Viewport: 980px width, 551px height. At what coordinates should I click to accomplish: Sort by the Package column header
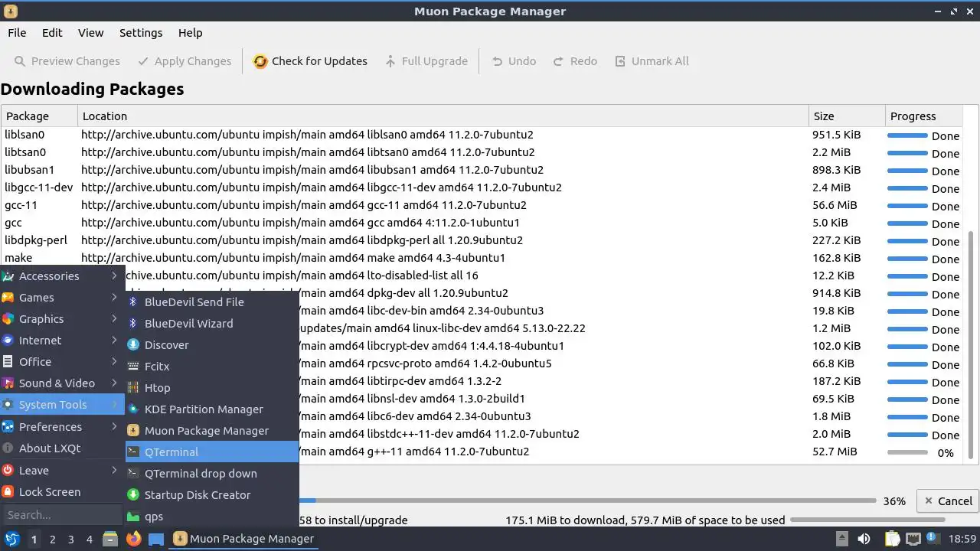(x=39, y=116)
